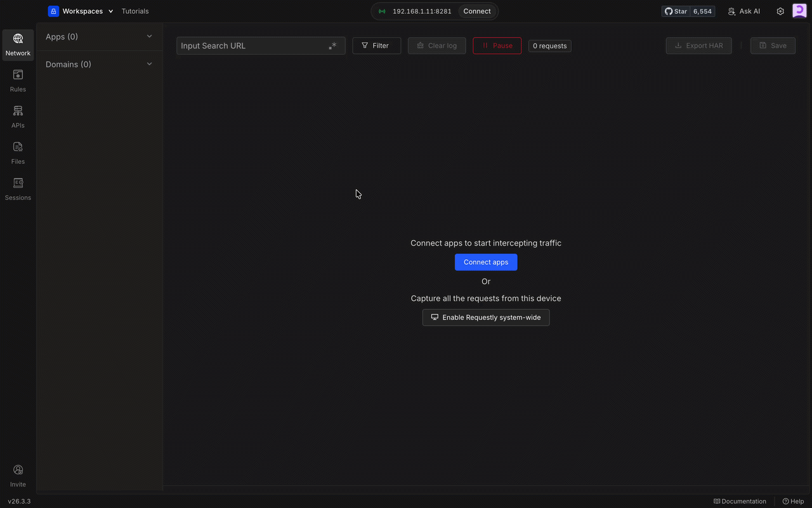
Task: Open the APIs client section
Action: coord(18,117)
